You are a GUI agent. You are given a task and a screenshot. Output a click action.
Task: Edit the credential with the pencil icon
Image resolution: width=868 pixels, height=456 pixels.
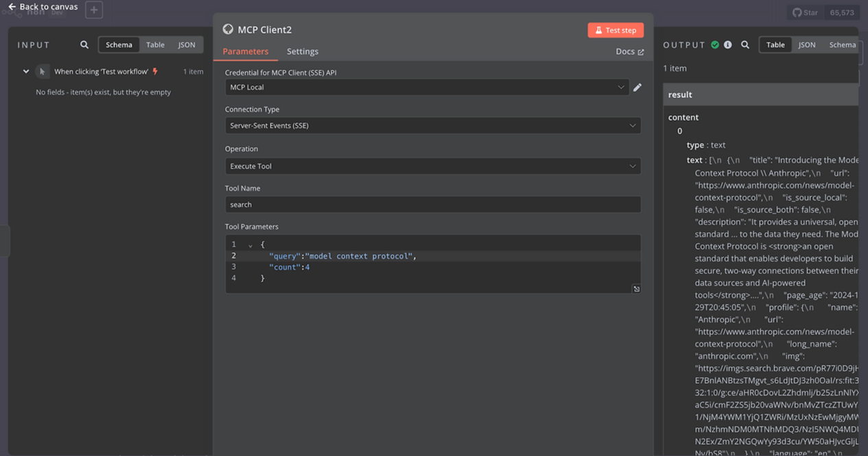coord(637,87)
